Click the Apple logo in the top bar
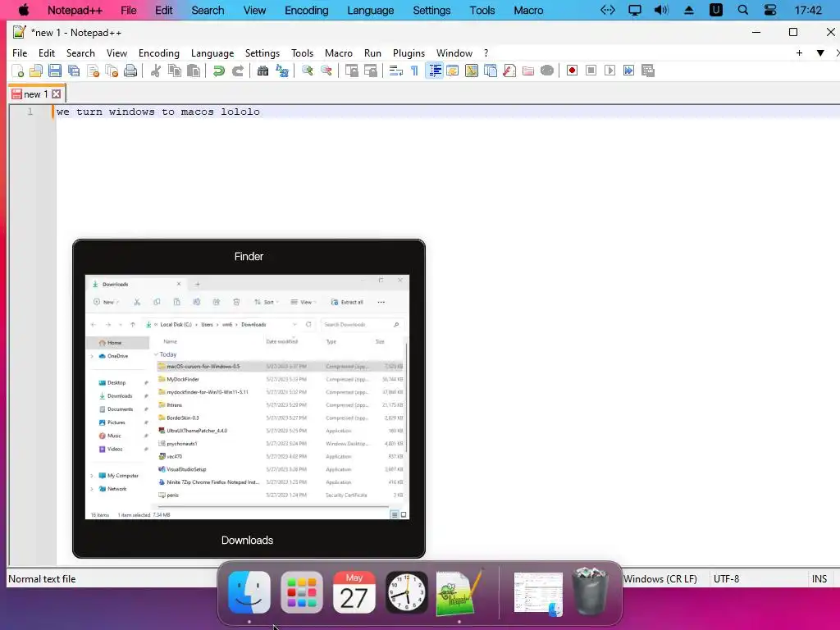 [x=24, y=10]
